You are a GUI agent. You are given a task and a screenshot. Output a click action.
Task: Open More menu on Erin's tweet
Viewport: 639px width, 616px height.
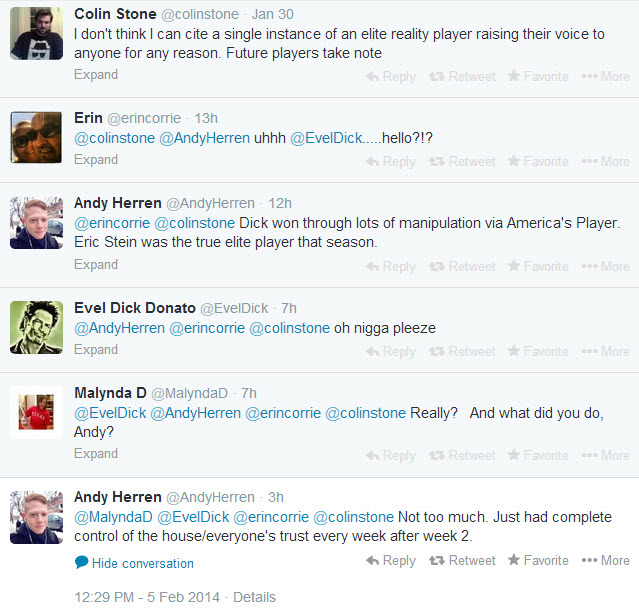pos(606,161)
